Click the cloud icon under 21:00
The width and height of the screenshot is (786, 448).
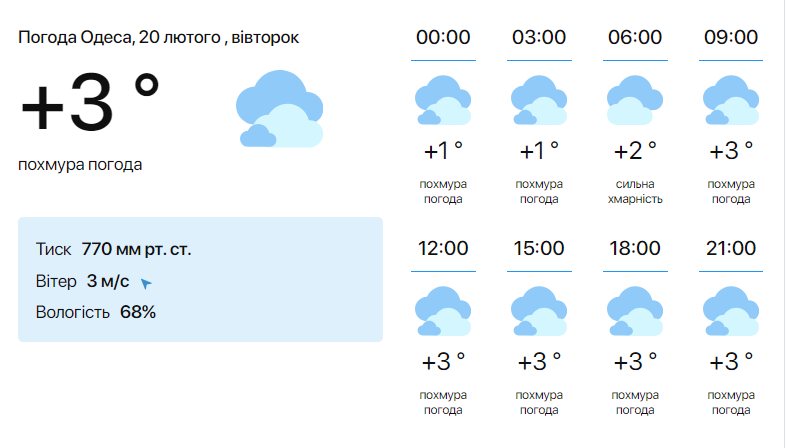pos(731,311)
